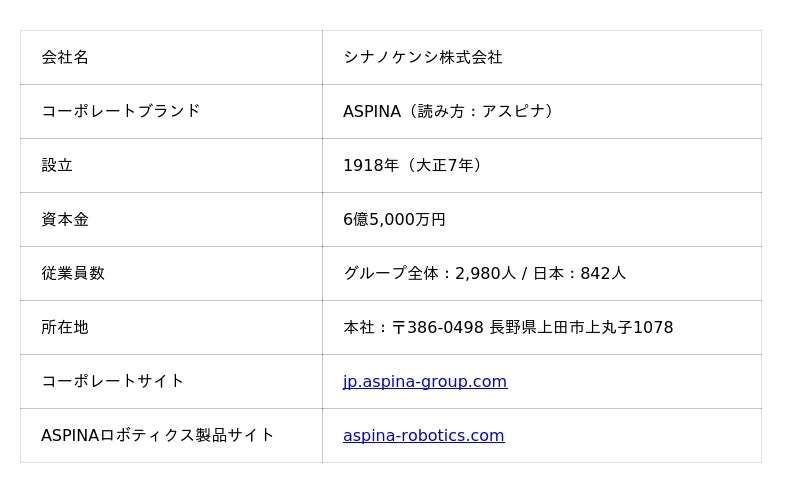This screenshot has height=493, width=800.
Task: Open the aspina-robotics.com link
Action: pyautogui.click(x=423, y=436)
